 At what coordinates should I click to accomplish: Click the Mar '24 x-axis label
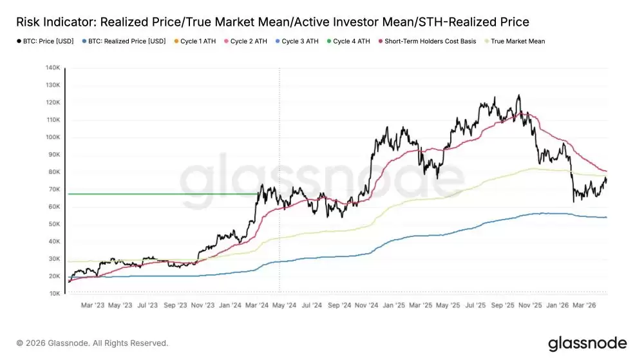point(257,305)
